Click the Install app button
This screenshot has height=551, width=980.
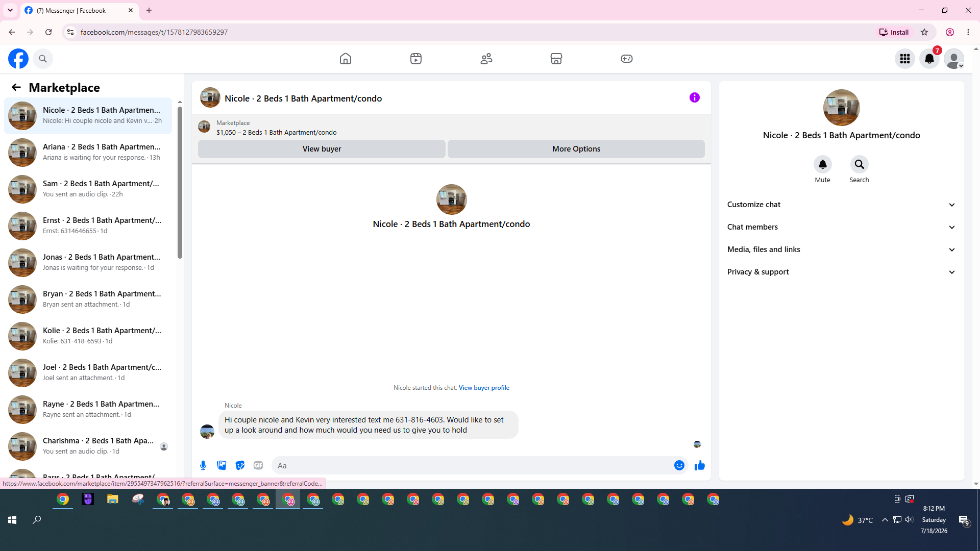pyautogui.click(x=894, y=32)
